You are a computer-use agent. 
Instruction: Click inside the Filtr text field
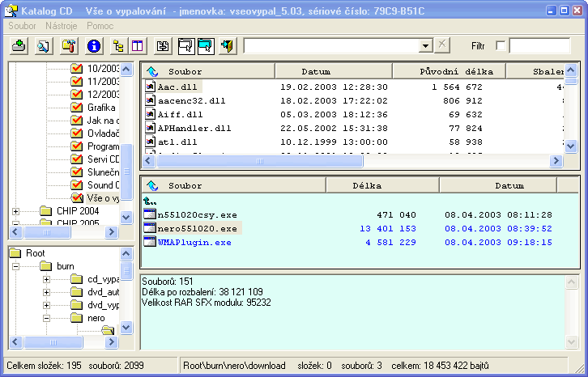[x=539, y=45]
